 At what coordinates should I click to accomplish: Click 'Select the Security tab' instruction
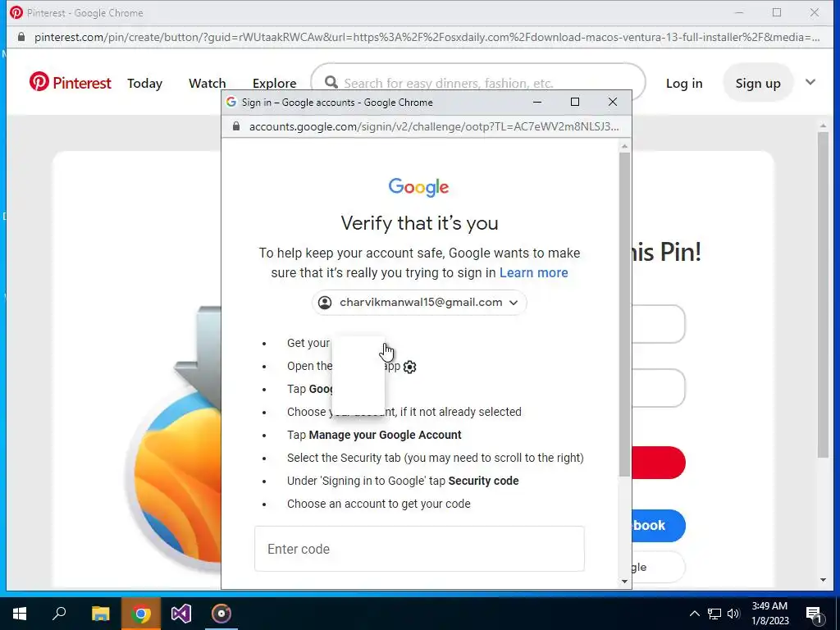(x=436, y=458)
